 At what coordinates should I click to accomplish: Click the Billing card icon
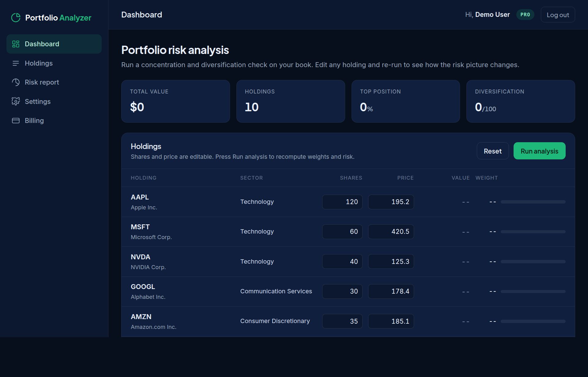(16, 120)
